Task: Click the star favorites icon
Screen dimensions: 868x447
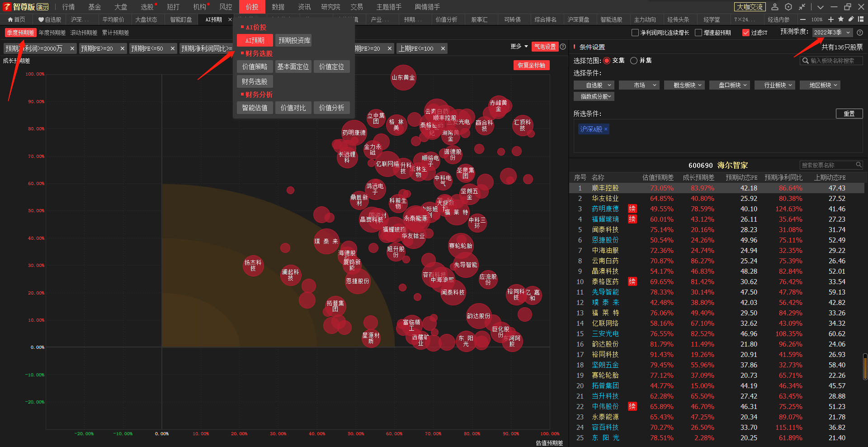Action: (x=841, y=19)
